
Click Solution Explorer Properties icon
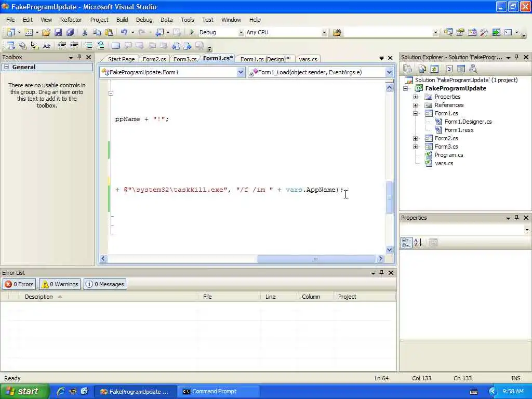click(x=407, y=69)
